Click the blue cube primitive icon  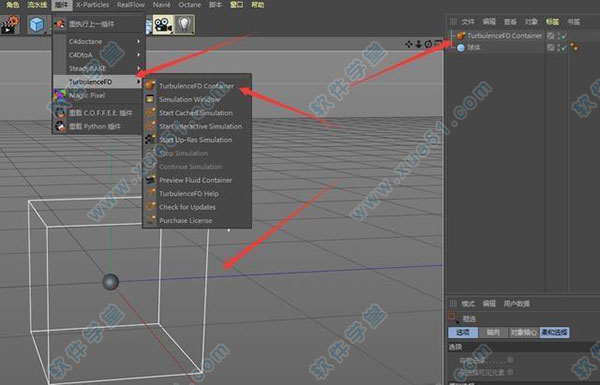37,25
